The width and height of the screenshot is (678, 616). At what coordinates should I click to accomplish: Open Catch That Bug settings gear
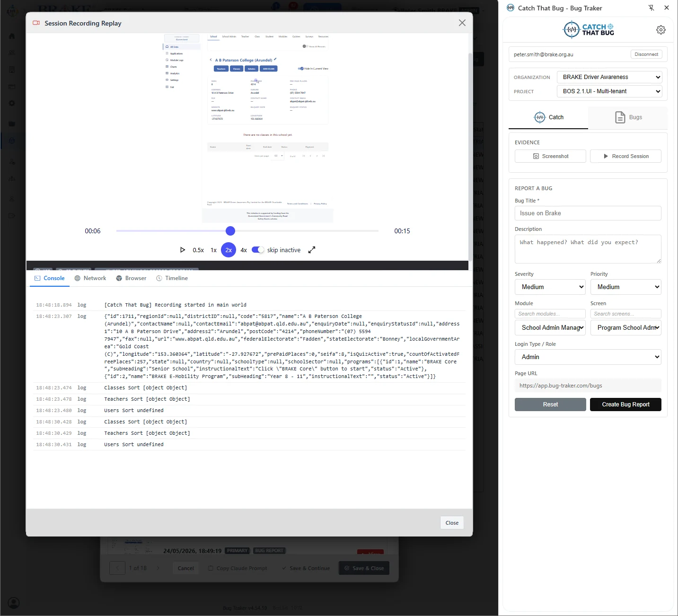pos(661,30)
